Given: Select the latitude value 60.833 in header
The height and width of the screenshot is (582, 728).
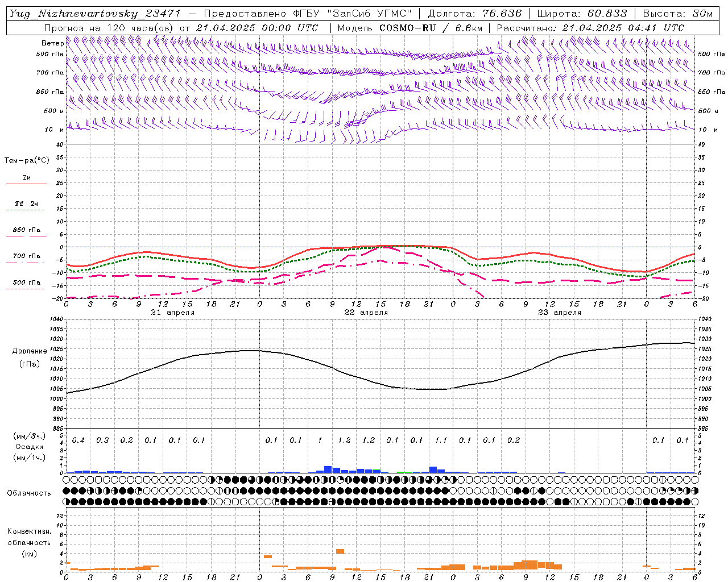Looking at the screenshot, I should (607, 14).
